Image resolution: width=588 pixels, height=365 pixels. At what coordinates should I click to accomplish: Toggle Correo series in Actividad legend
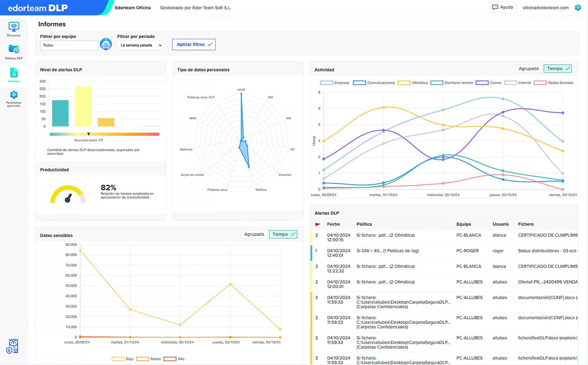tap(488, 83)
